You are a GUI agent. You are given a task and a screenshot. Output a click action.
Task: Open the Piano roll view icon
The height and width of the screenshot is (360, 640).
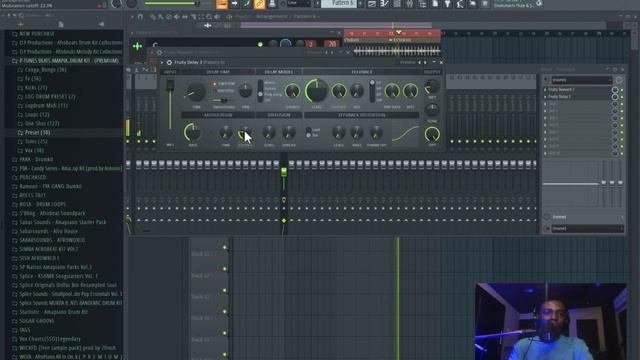click(384, 4)
